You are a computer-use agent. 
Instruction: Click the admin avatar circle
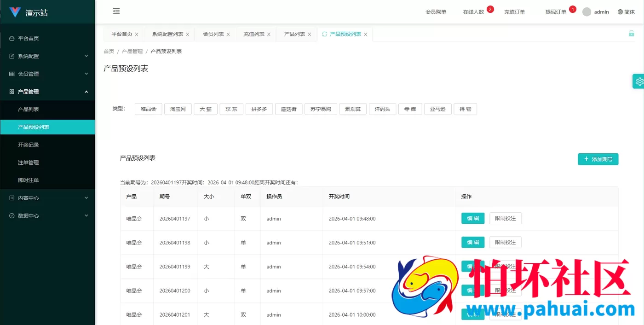586,12
